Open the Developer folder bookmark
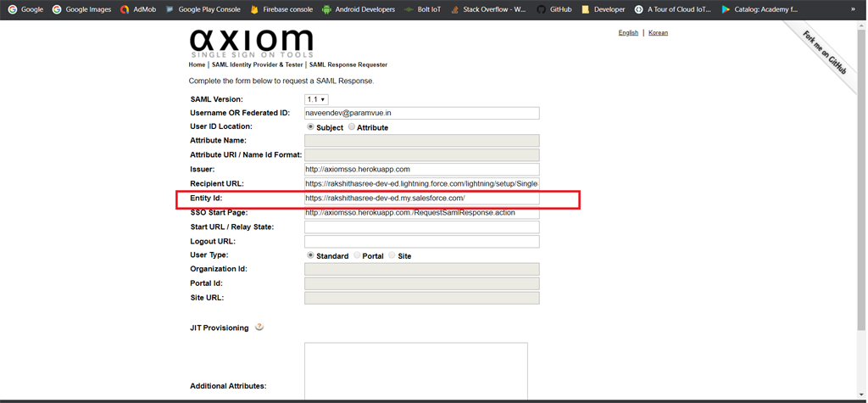868x403 pixels. click(x=603, y=9)
